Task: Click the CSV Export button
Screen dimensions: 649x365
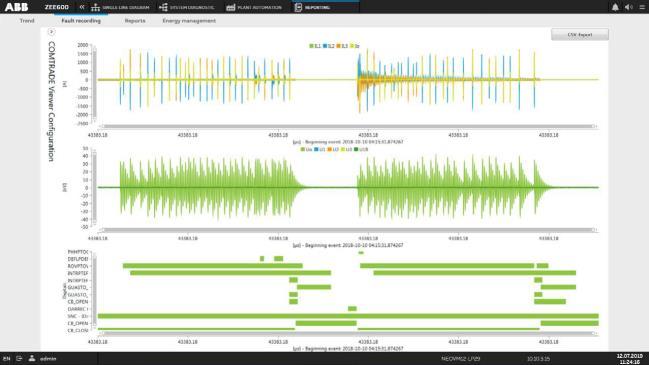Action: point(580,35)
